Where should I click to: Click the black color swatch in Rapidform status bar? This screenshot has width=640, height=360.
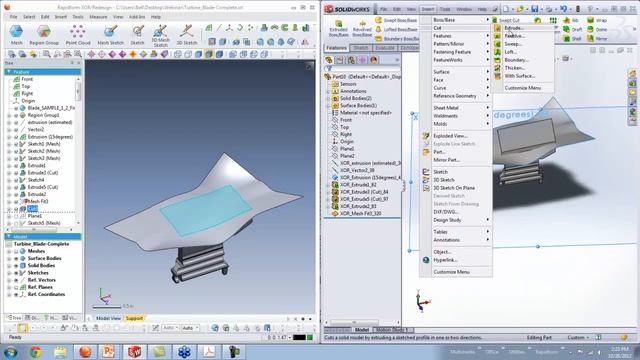(299, 338)
